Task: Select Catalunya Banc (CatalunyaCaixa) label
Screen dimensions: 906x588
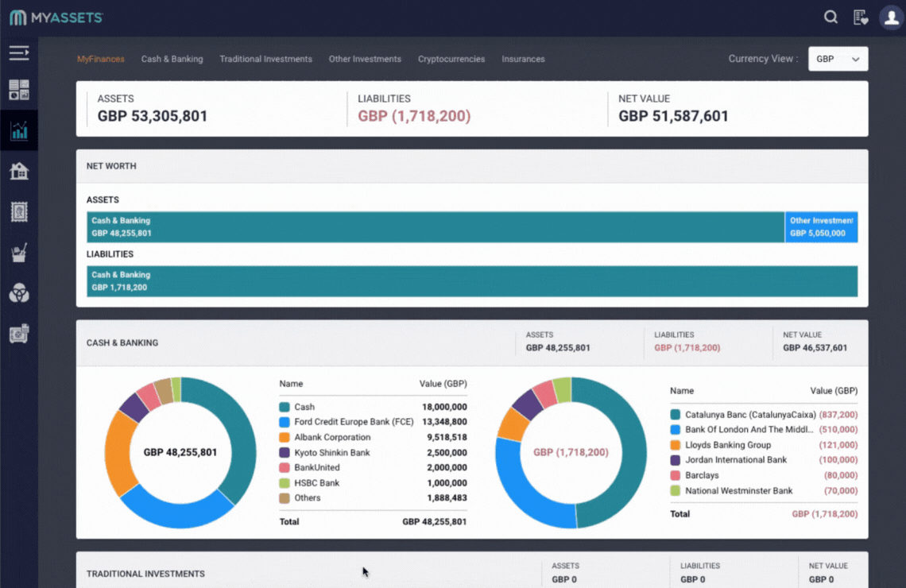Action: pyautogui.click(x=750, y=415)
